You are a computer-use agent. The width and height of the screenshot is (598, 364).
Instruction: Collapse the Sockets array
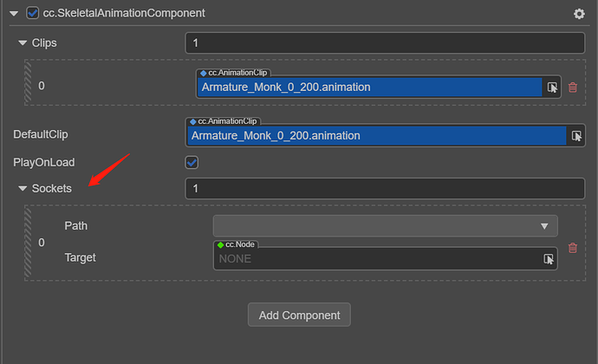click(23, 188)
